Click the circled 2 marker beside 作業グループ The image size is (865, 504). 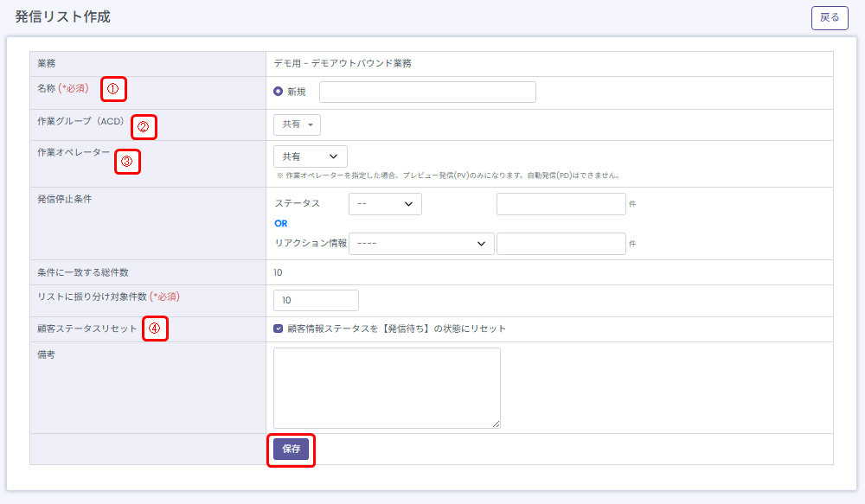click(144, 127)
